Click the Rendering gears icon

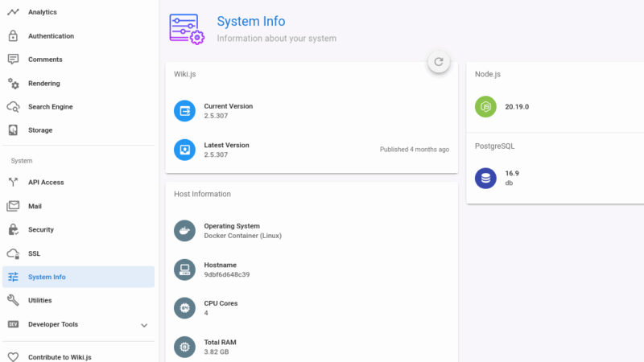13,84
